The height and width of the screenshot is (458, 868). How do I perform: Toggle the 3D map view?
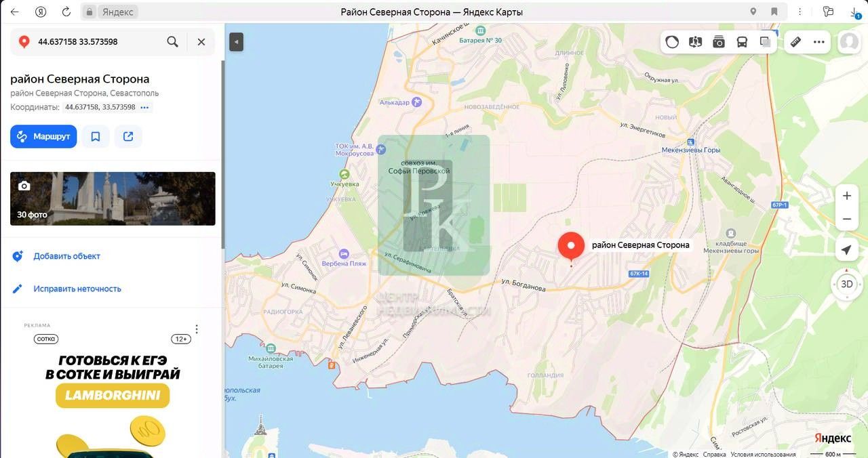[x=846, y=284]
